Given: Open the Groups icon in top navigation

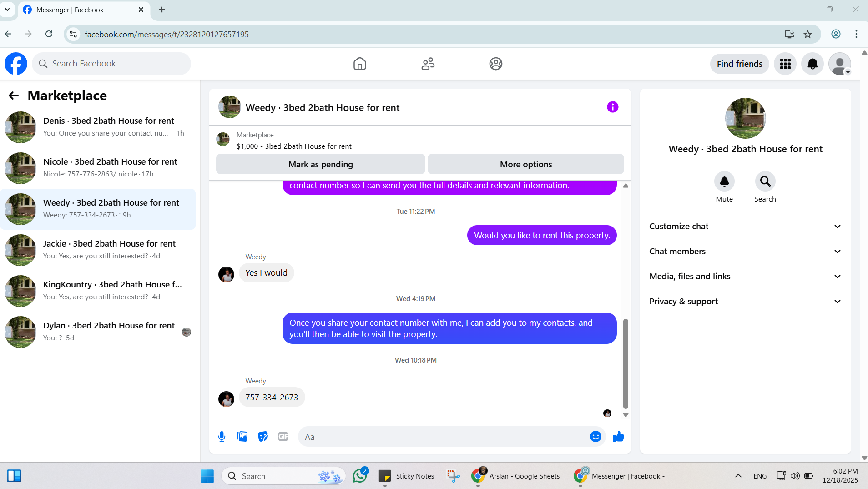Looking at the screenshot, I should click(496, 64).
